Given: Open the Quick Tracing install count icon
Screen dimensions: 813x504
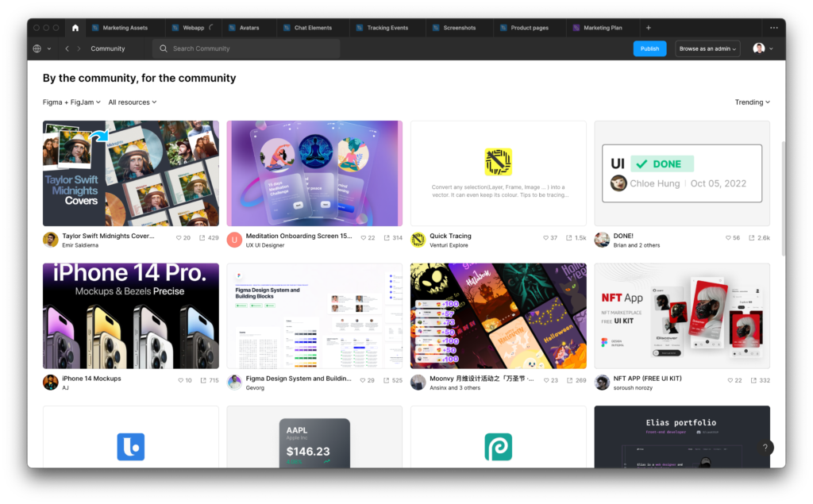Looking at the screenshot, I should click(568, 238).
